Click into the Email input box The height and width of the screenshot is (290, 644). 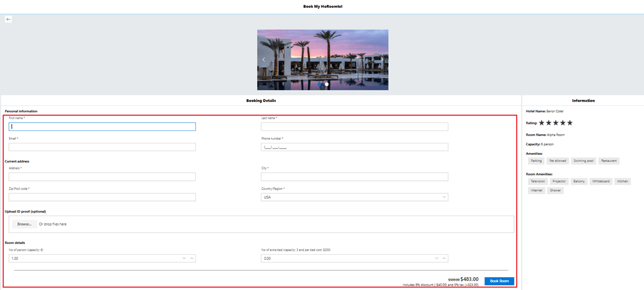(102, 147)
